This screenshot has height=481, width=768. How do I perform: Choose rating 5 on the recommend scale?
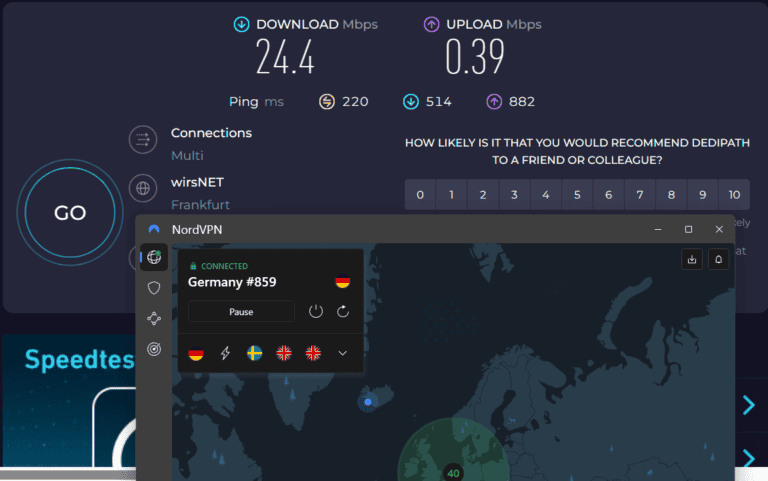click(x=577, y=195)
